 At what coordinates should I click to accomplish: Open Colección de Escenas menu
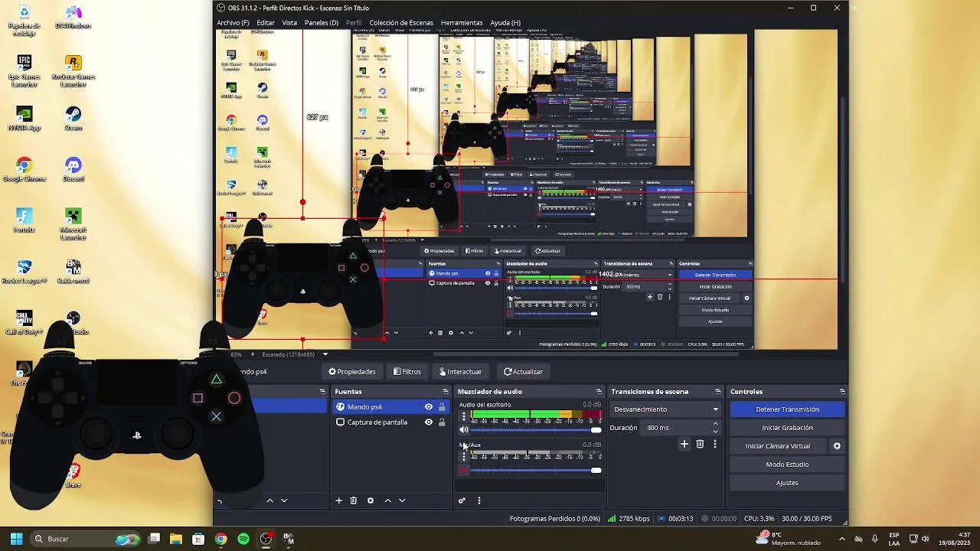pos(401,23)
